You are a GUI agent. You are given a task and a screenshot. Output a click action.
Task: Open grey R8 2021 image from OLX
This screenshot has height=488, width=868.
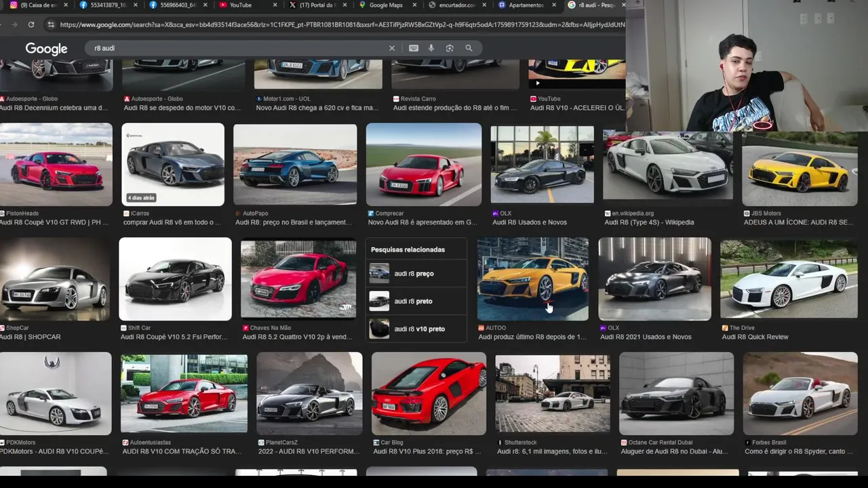[x=654, y=279]
